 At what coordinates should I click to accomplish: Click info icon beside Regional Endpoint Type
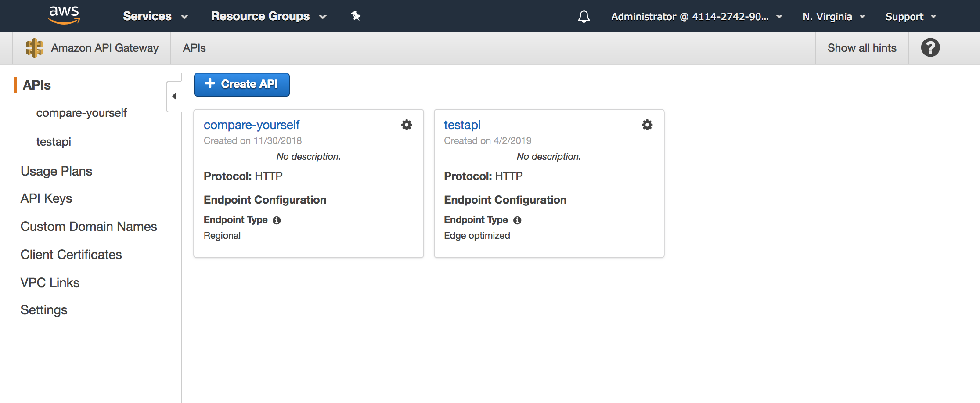tap(277, 220)
